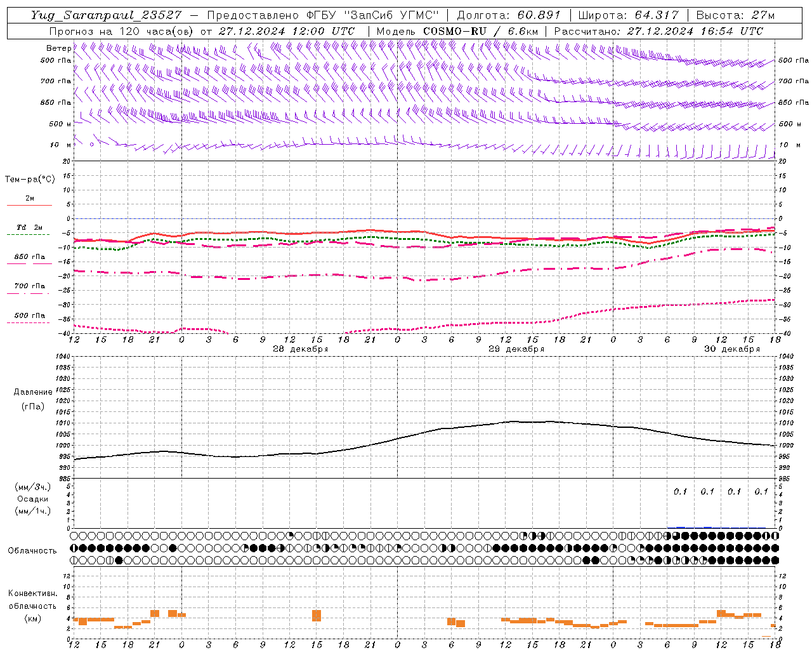Click the station title Yug_Saranpaul_23527
Screen dimensions: 812x650
coord(105,15)
